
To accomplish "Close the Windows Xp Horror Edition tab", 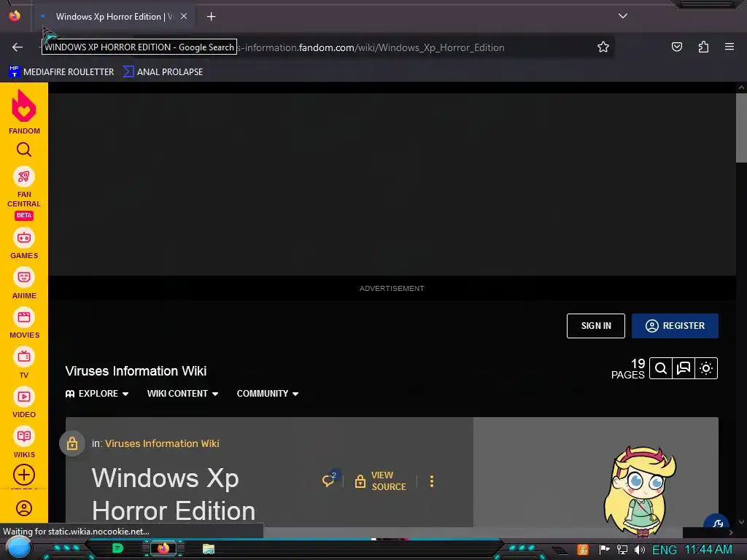I will [184, 16].
